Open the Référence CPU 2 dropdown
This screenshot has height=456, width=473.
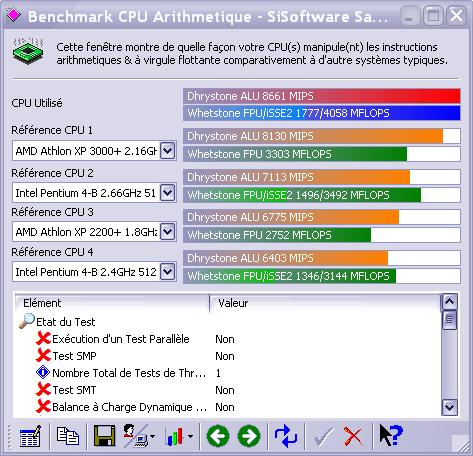coord(168,193)
